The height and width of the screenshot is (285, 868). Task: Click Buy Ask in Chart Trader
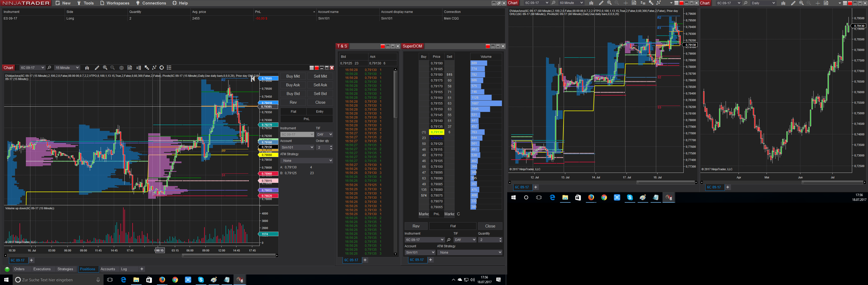[293, 85]
